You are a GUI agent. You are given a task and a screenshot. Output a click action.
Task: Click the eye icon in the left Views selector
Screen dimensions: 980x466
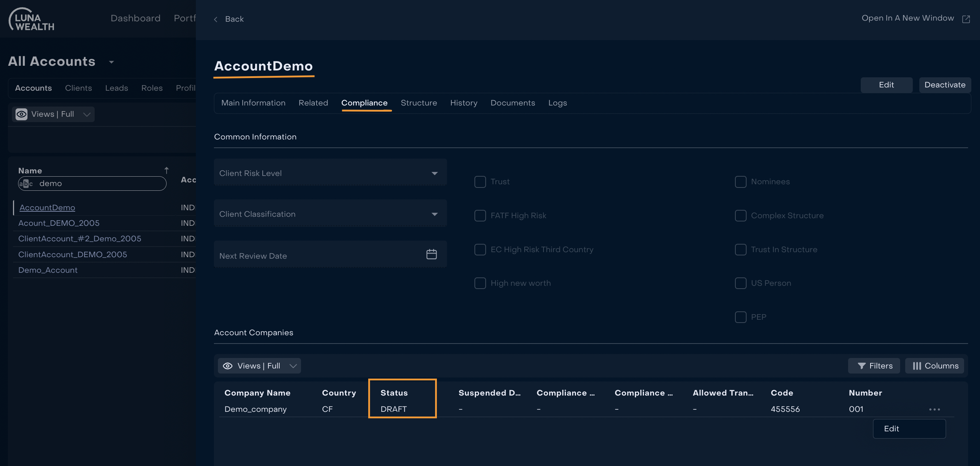coord(21,114)
